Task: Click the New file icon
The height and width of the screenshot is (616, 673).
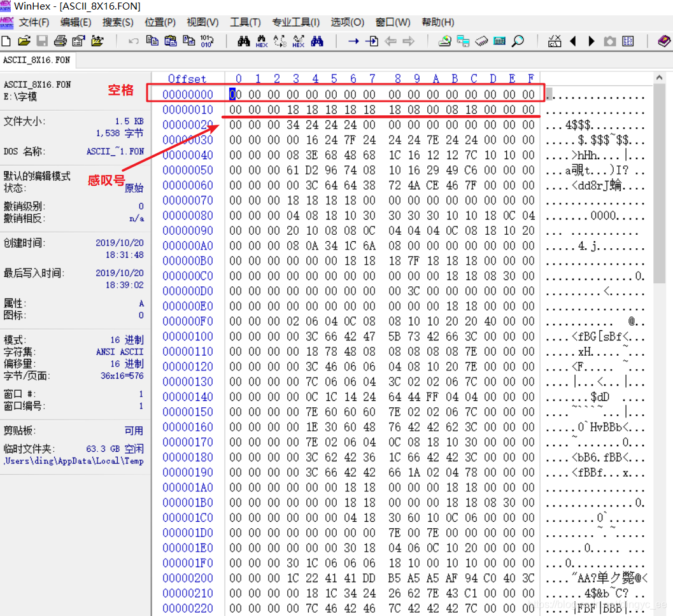Action: pyautogui.click(x=6, y=41)
